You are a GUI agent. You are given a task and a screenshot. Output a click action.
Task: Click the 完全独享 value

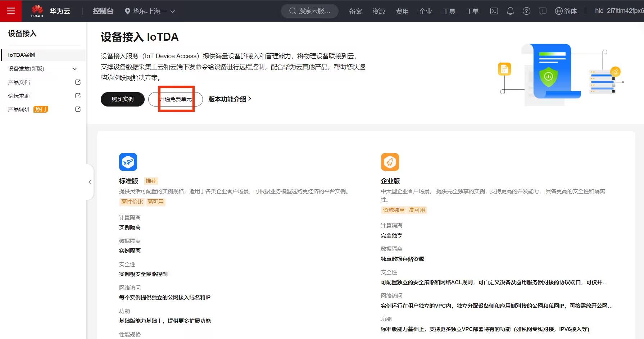[392, 236]
